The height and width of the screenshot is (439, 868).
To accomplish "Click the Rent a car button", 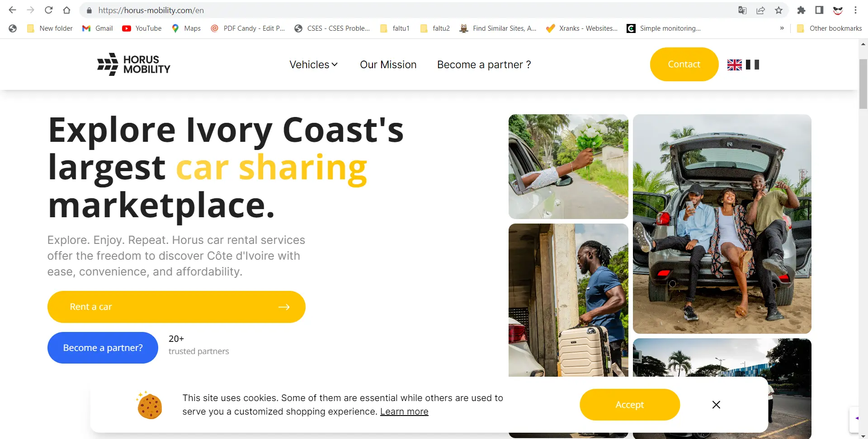I will click(x=176, y=307).
